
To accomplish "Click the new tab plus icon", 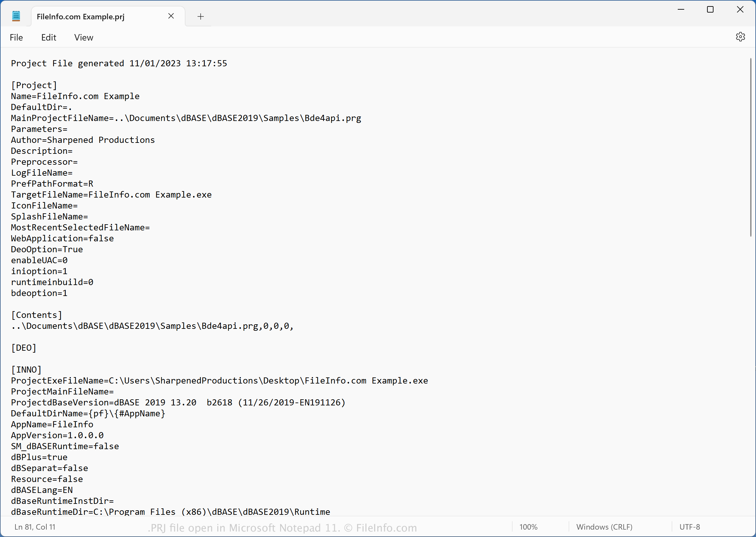I will pos(201,16).
